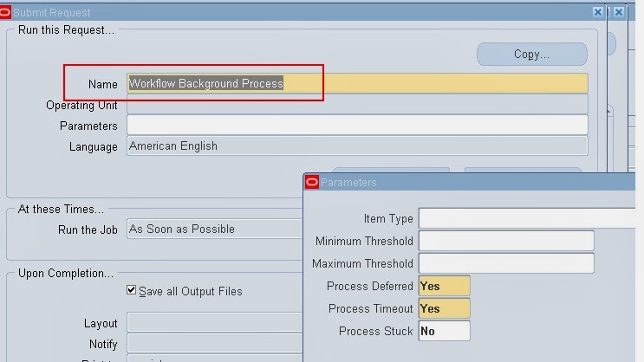Select the Process Stuck value field
Screen dimensions: 644x362
(445, 331)
